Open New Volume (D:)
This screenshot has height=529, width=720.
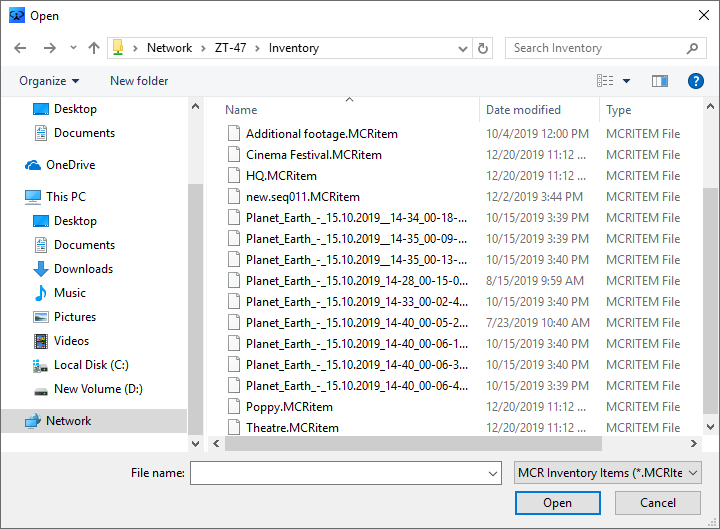[x=88, y=389]
